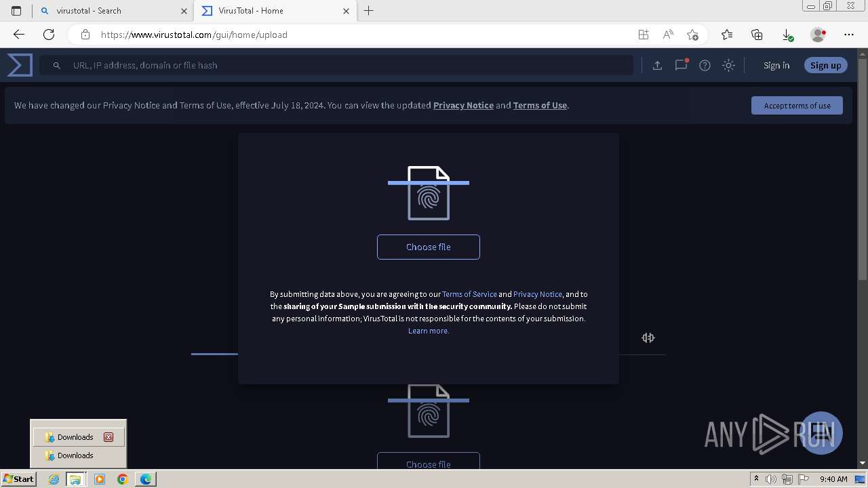Click the browser address bar URL
Image resolution: width=868 pixels, height=488 pixels.
point(194,35)
